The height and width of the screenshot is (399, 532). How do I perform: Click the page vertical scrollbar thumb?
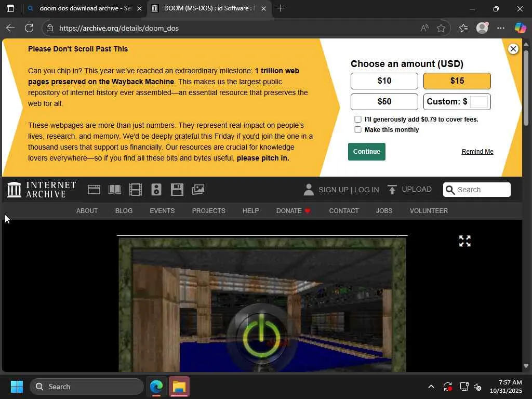[x=526, y=88]
